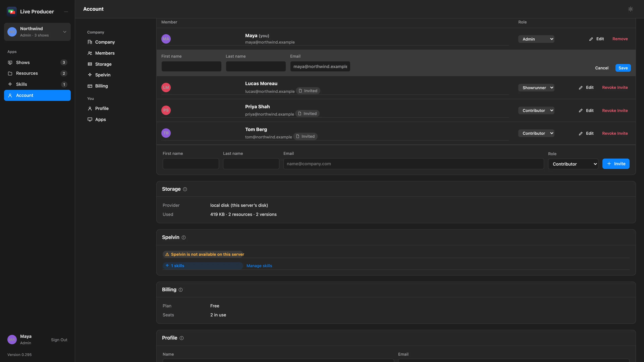Click the Live Producer logo icon
The height and width of the screenshot is (362, 644).
[12, 12]
